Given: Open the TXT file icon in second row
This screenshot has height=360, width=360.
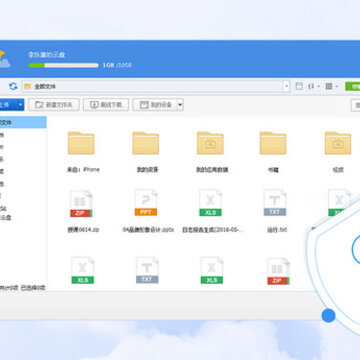Looking at the screenshot, I should tap(275, 203).
